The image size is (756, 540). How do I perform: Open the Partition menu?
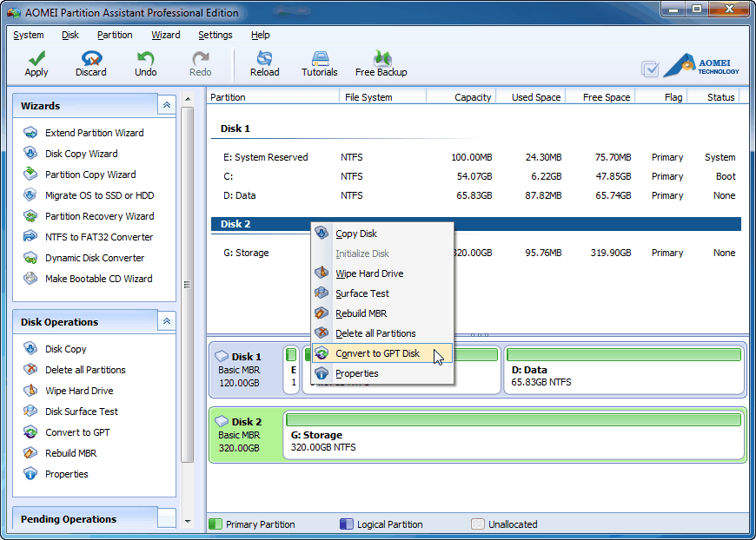click(x=115, y=36)
